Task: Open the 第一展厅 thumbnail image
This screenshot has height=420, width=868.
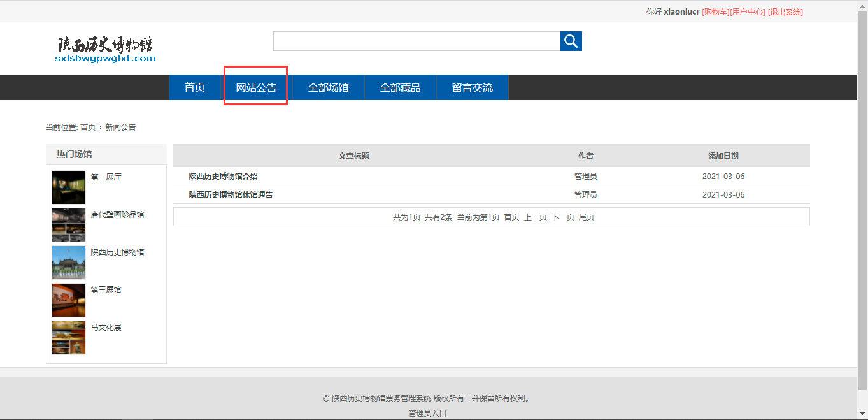Action: [69, 187]
